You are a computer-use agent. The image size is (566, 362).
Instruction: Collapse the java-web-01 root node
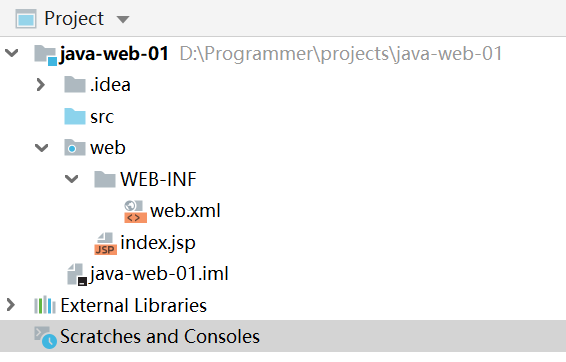pos(12,53)
